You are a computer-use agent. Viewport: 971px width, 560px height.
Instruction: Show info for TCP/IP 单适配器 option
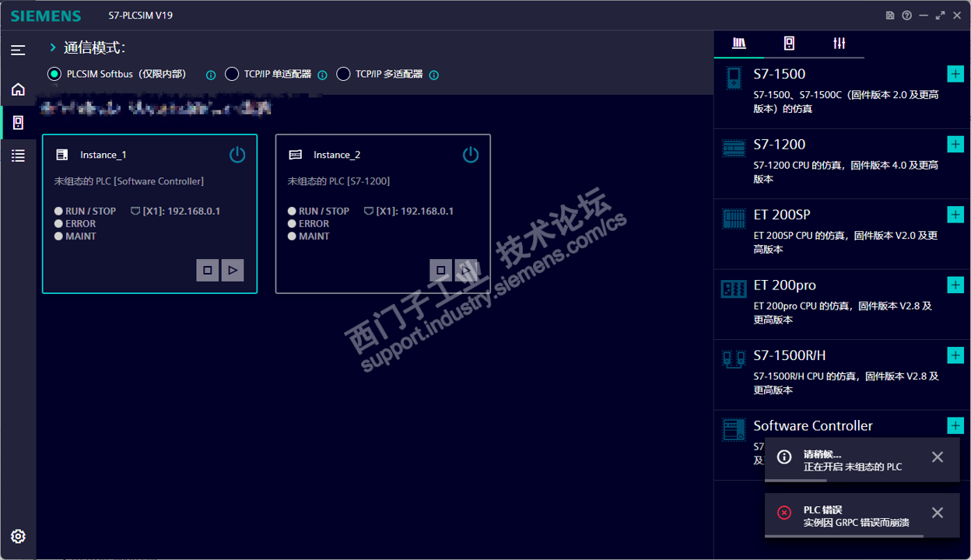point(322,75)
